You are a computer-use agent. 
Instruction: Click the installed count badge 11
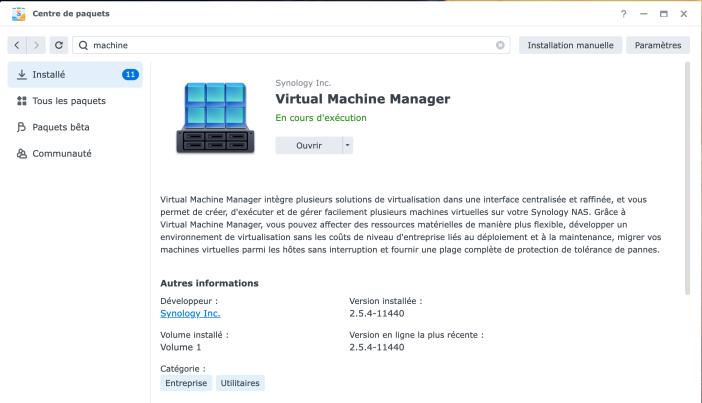(130, 75)
